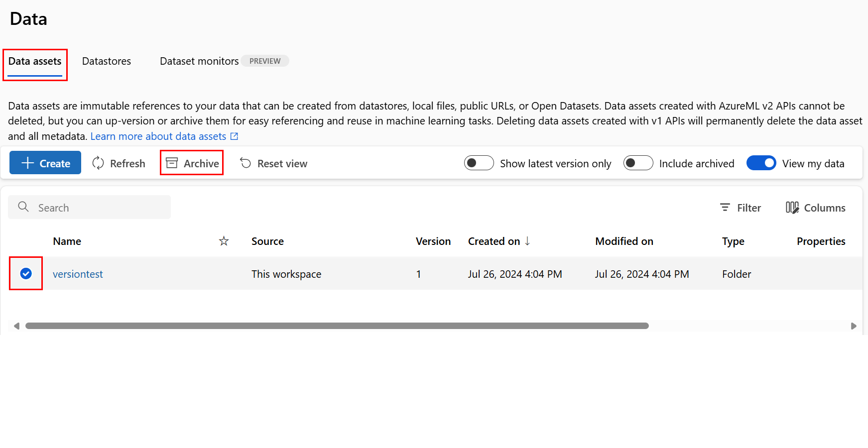Click Created on sort arrow to reverse order
The width and height of the screenshot is (868, 448).
pos(528,241)
